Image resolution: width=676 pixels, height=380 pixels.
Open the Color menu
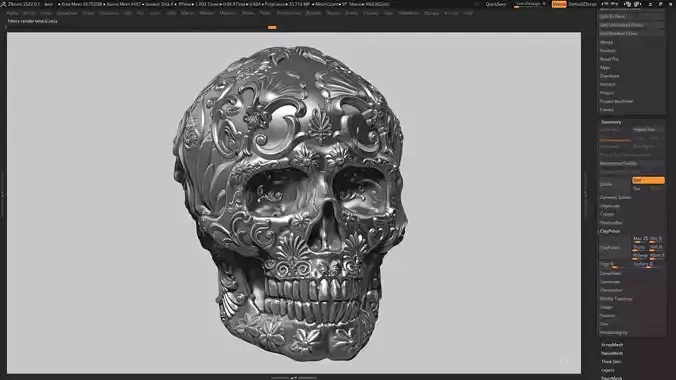point(46,13)
